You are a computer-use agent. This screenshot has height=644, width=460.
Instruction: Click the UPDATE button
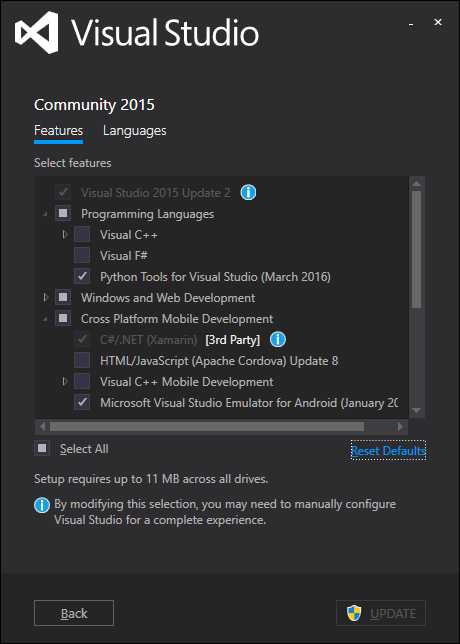tap(381, 613)
